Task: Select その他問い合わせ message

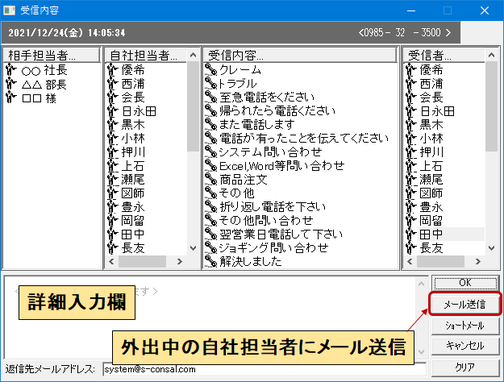Action: 266,220
